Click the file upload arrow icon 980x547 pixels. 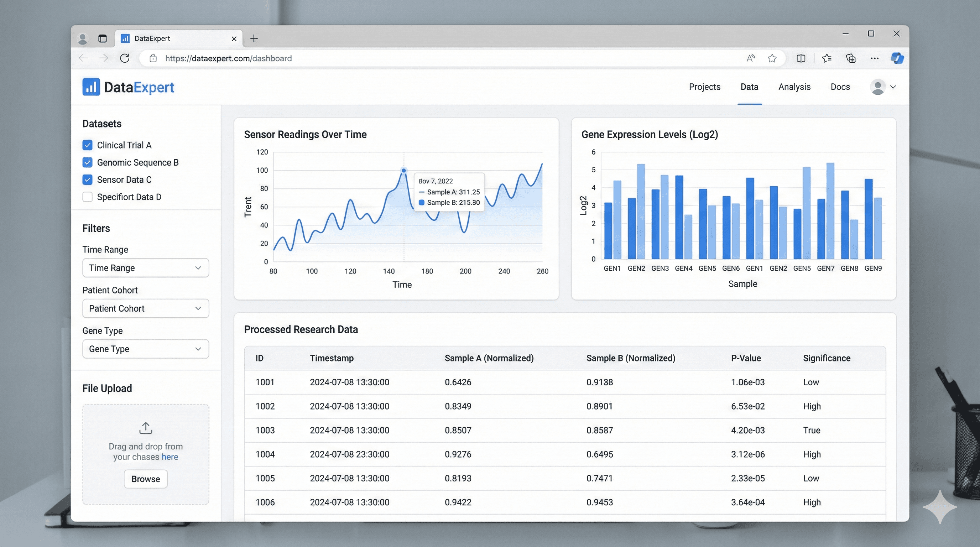(145, 428)
